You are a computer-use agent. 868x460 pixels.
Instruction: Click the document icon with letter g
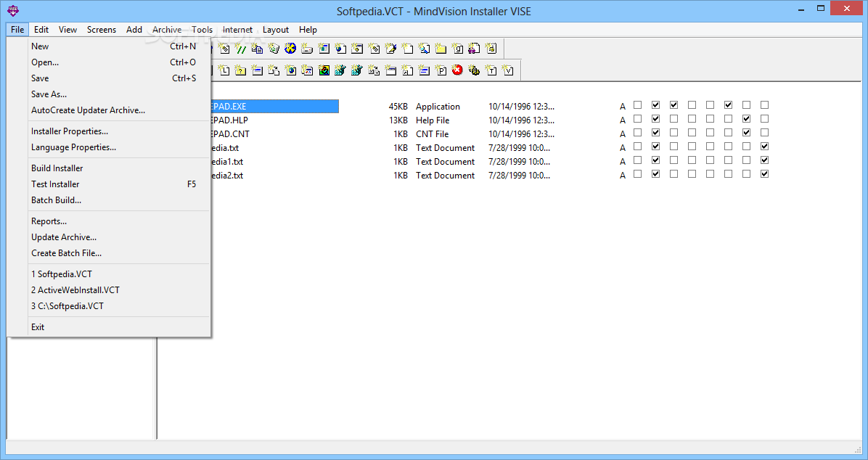pyautogui.click(x=457, y=49)
